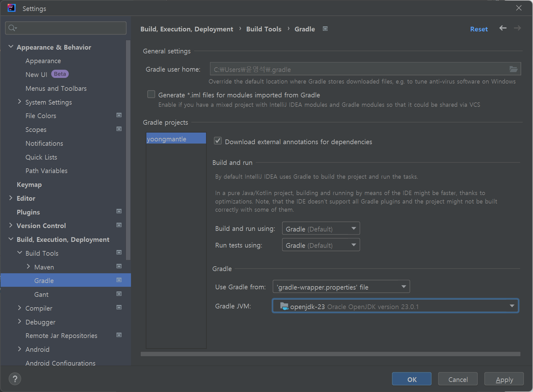Viewport: 533px width, 392px height.
Task: Close the Settings dialog with the X
Action: click(519, 8)
